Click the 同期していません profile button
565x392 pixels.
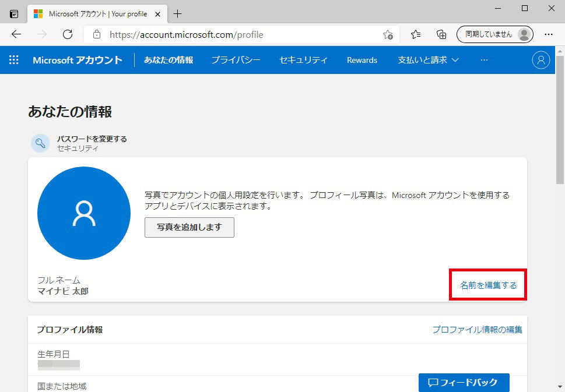[x=494, y=34]
